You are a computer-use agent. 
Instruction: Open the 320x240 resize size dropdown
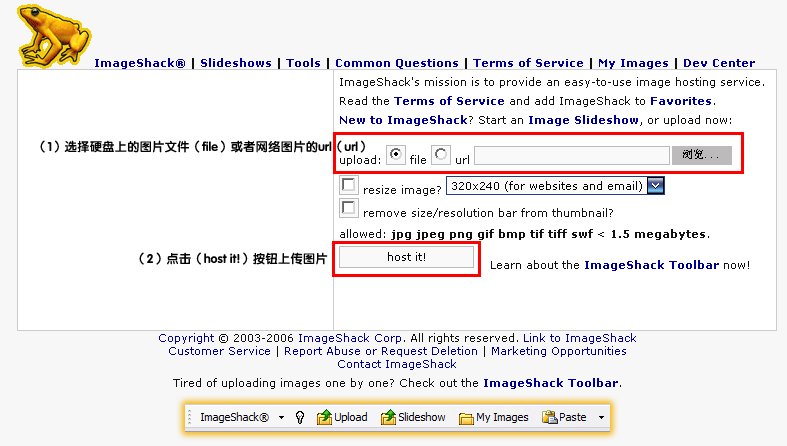(x=555, y=186)
